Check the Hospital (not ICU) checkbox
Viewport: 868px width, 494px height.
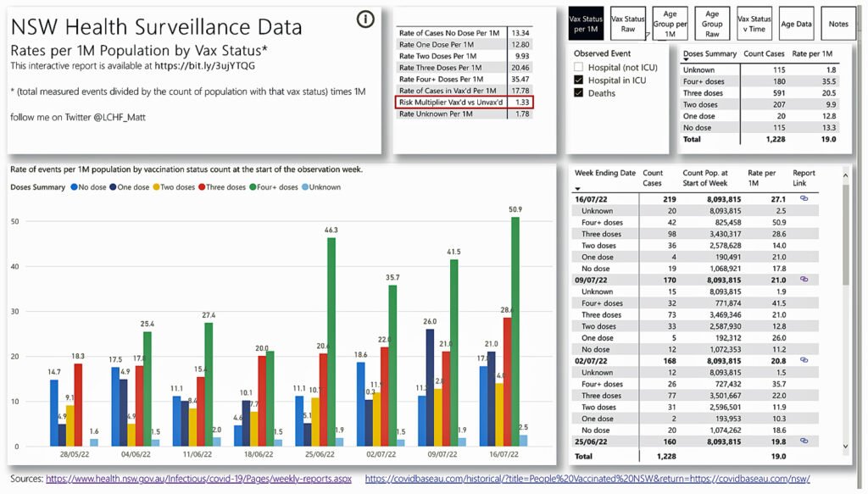tap(578, 67)
